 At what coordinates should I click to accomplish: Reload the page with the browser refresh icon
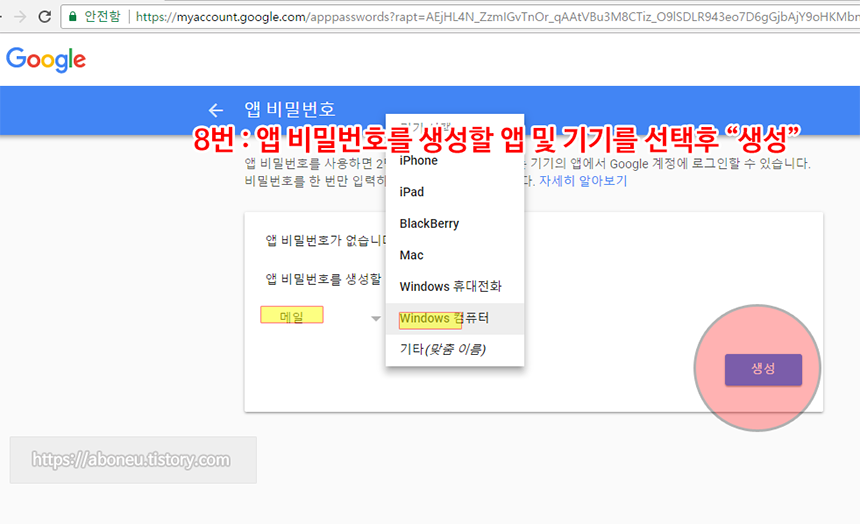pyautogui.click(x=45, y=16)
